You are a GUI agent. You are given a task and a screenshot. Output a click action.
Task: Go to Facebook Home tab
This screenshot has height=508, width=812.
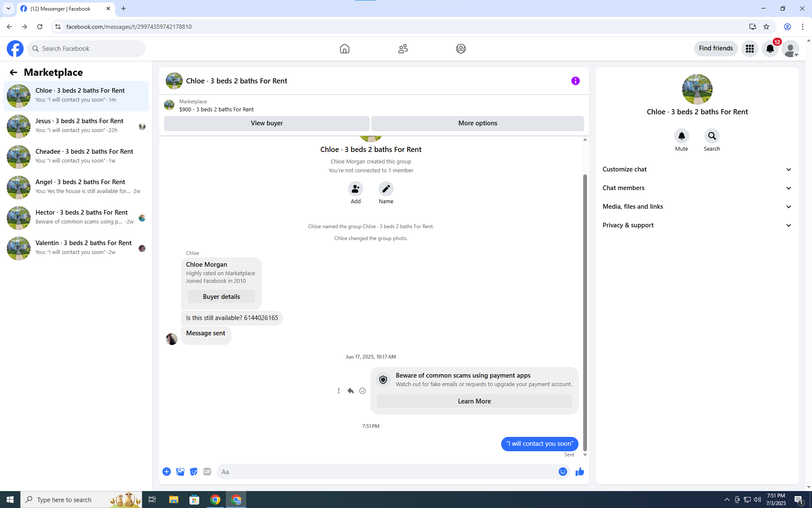[x=344, y=49]
